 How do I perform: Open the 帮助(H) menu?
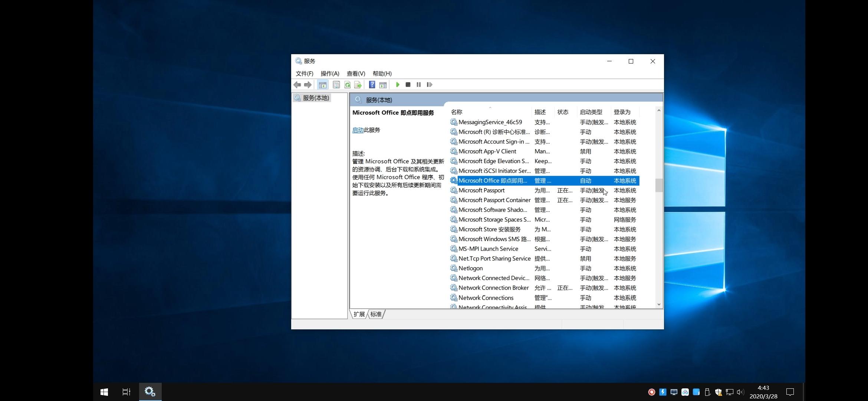(x=382, y=74)
